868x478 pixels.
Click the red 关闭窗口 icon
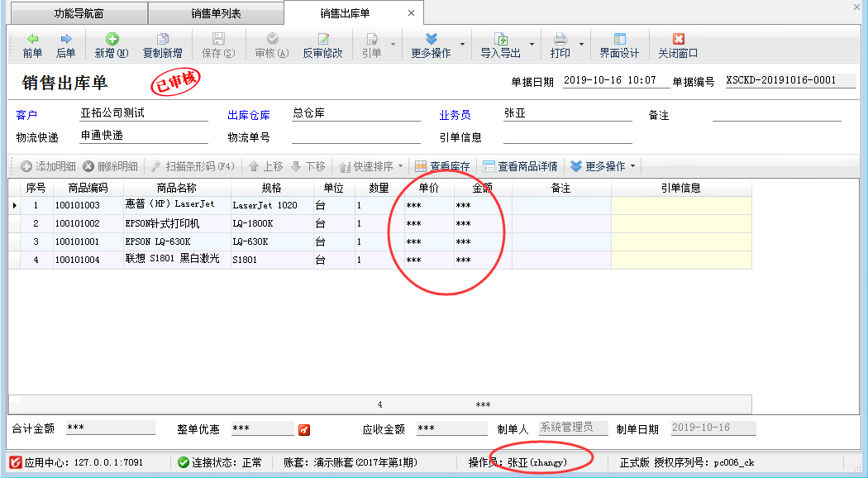coord(678,39)
